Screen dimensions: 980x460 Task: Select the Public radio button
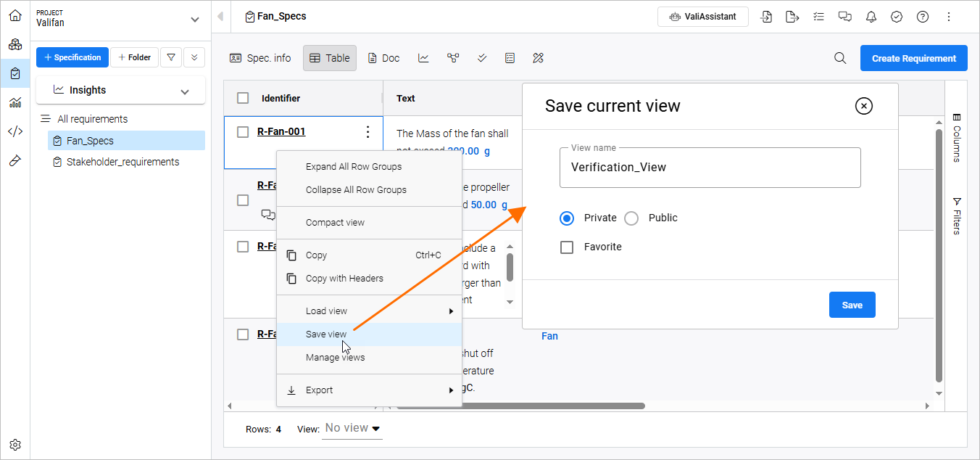pos(631,218)
